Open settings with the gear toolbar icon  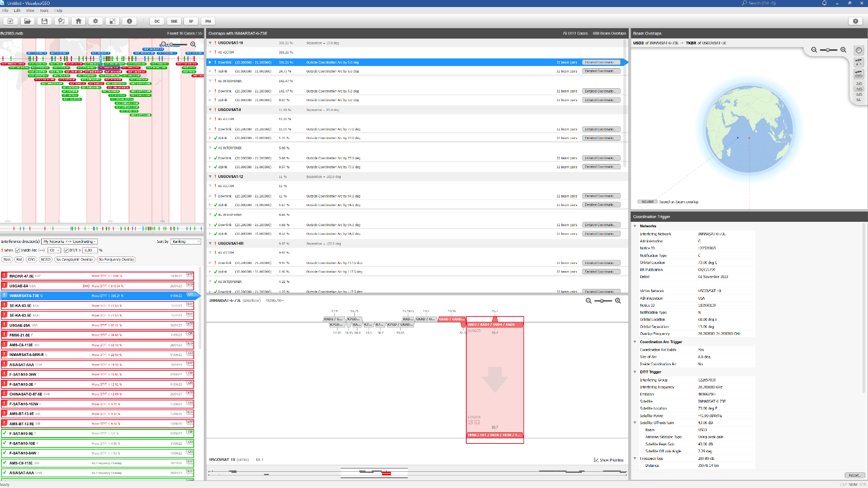click(95, 21)
